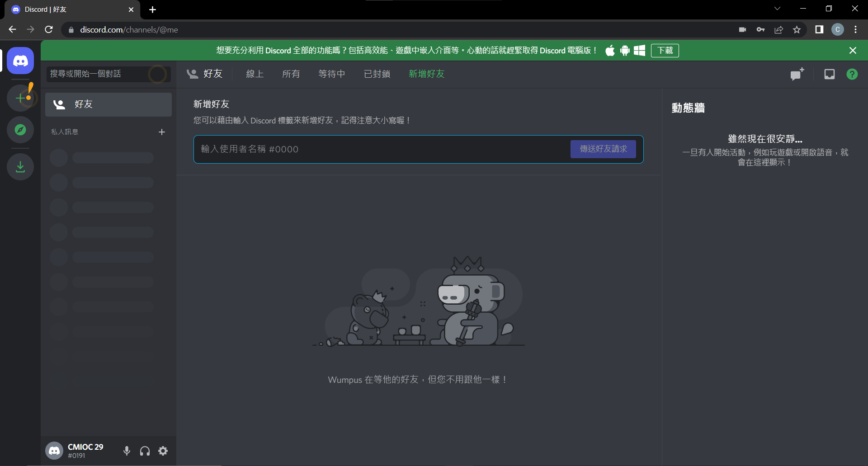Select 好友 in the left sidebar

pos(108,104)
